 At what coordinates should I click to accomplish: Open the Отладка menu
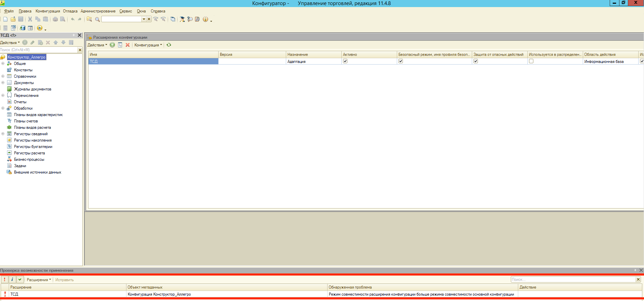tap(70, 11)
